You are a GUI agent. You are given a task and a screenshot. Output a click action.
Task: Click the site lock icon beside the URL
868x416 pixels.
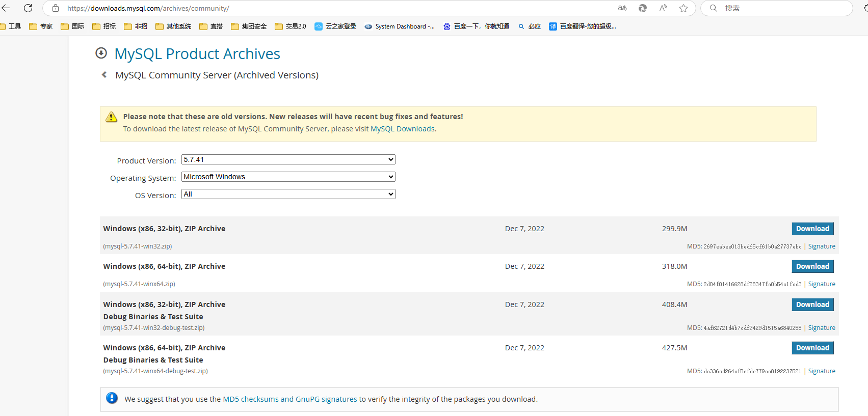56,8
